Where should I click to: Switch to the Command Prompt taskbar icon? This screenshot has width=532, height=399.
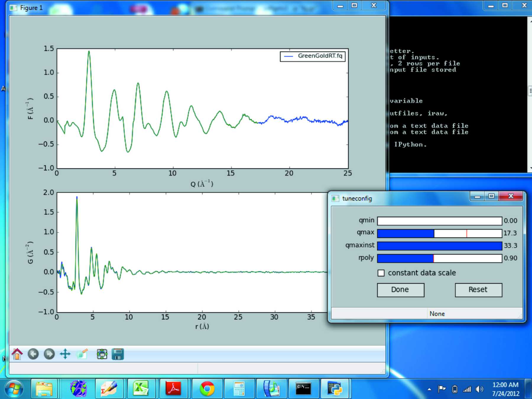click(304, 389)
